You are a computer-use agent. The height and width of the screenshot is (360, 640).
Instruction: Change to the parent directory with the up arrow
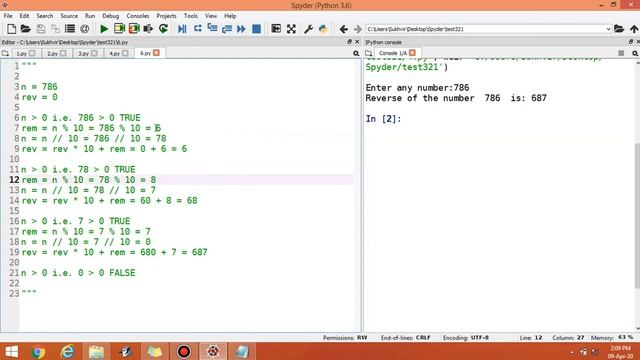pyautogui.click(x=634, y=29)
